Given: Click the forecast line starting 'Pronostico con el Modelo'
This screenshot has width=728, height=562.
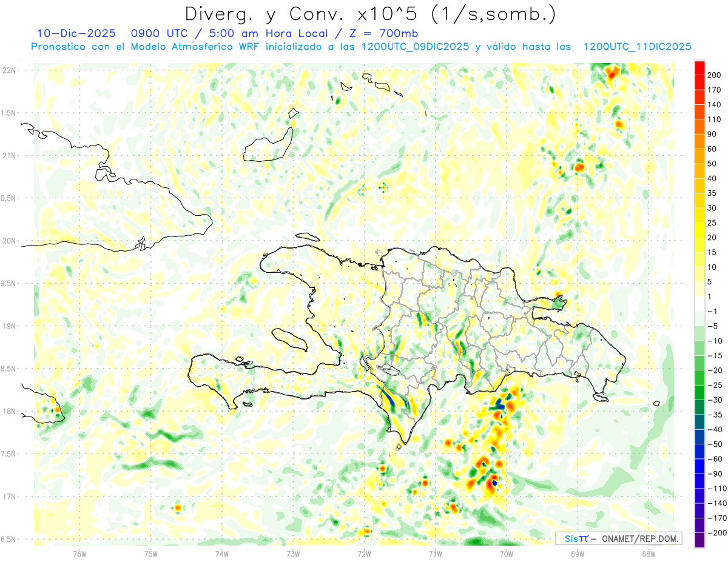Looking at the screenshot, I should 361,47.
